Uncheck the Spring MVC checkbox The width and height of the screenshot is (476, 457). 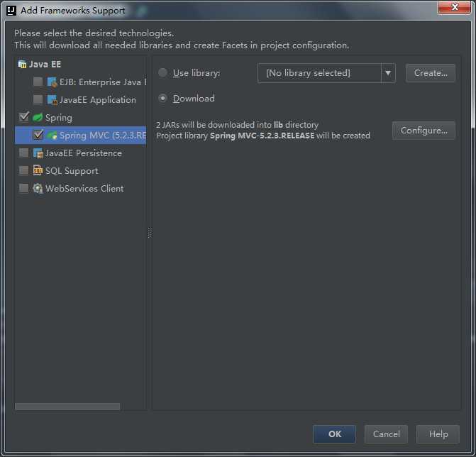(38, 135)
